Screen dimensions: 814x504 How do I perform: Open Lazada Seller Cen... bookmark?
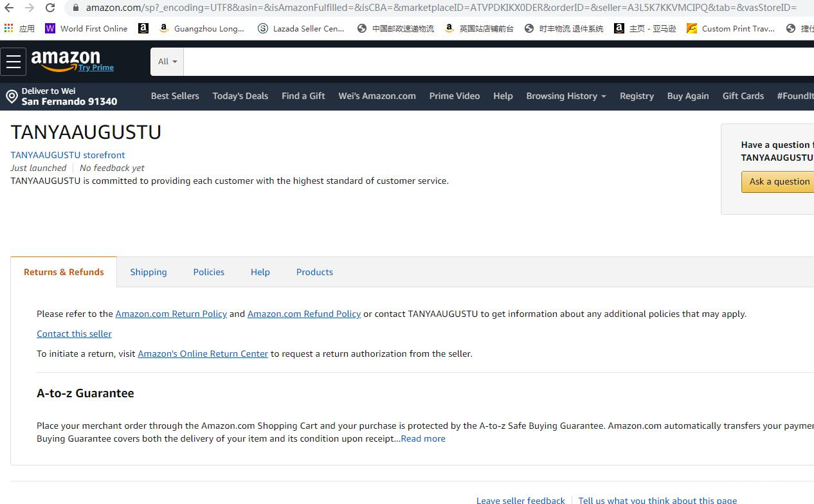point(301,28)
